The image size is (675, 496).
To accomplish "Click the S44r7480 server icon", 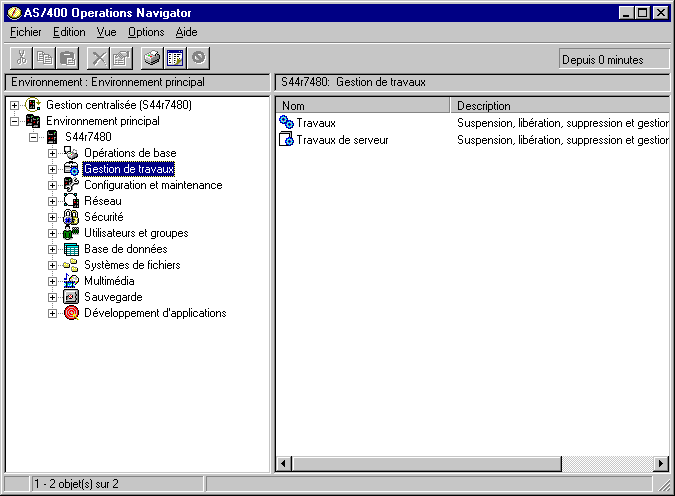I will tap(52, 137).
